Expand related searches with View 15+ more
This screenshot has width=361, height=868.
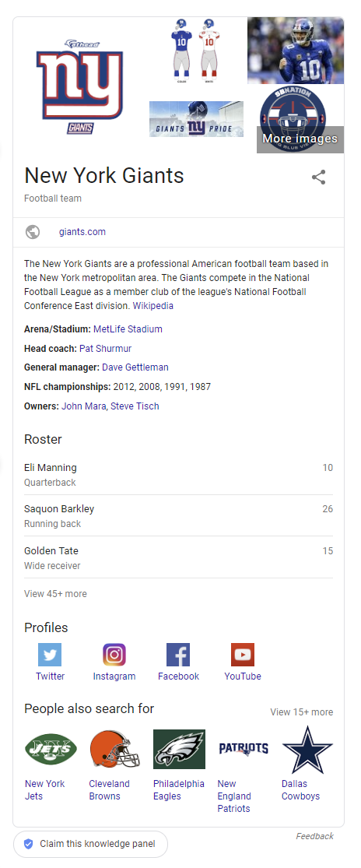point(301,712)
